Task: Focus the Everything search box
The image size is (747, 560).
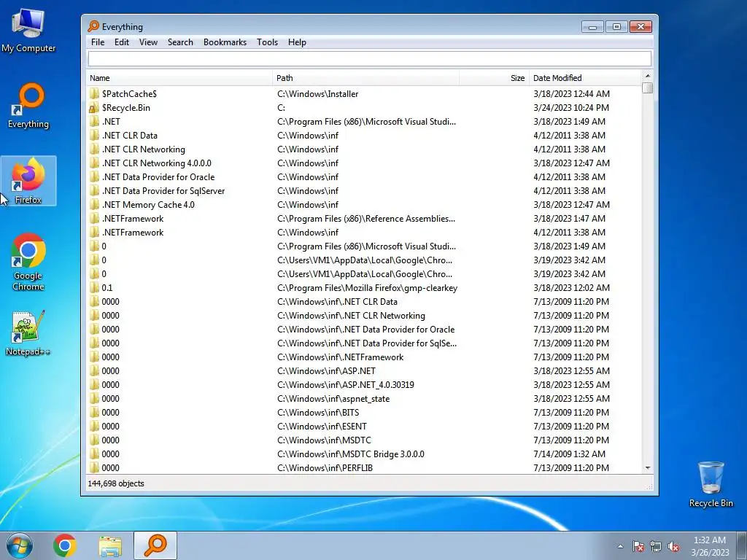Action: (370, 58)
